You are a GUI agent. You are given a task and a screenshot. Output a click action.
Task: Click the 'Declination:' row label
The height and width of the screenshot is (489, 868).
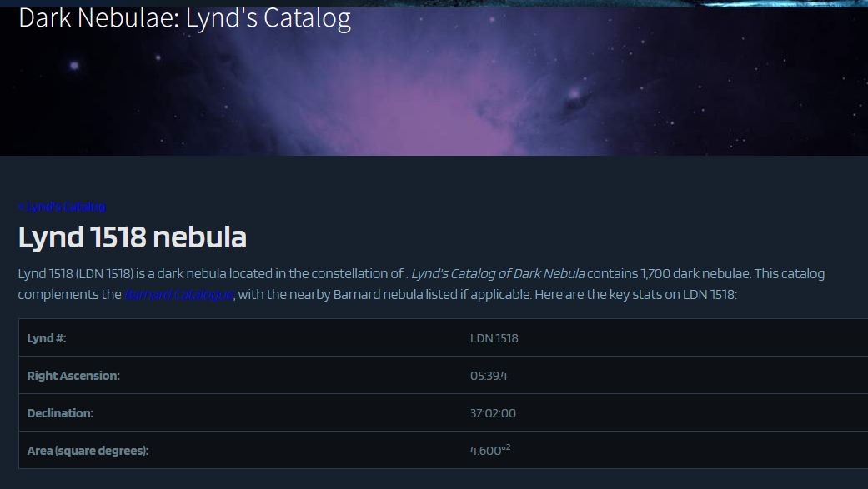[60, 413]
